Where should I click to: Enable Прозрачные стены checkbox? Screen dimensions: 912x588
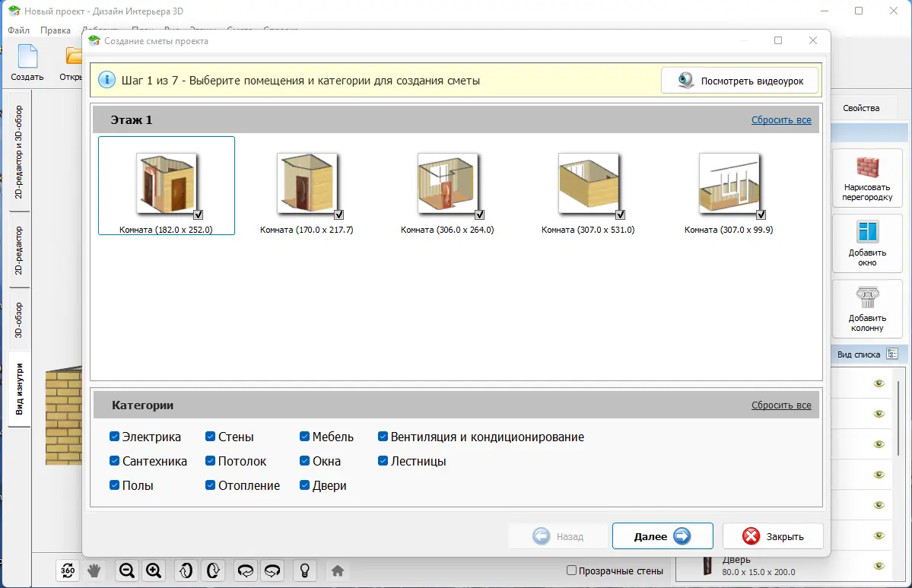pyautogui.click(x=572, y=571)
